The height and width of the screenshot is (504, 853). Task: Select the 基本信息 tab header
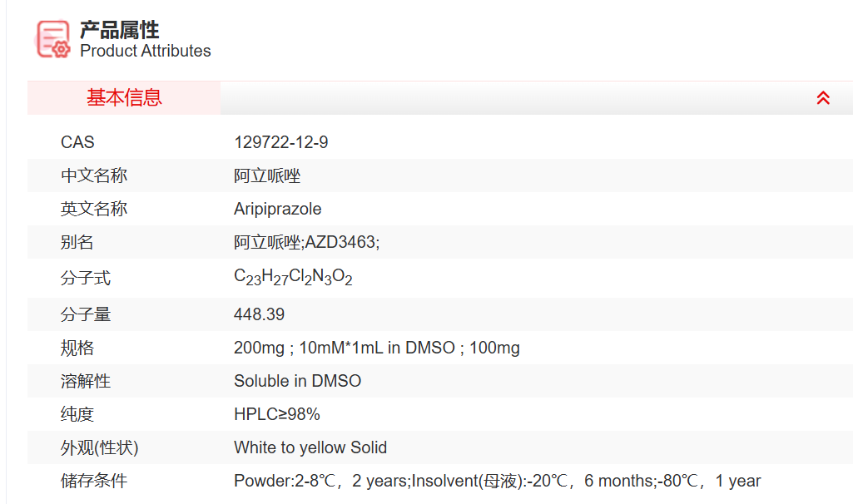tap(124, 98)
